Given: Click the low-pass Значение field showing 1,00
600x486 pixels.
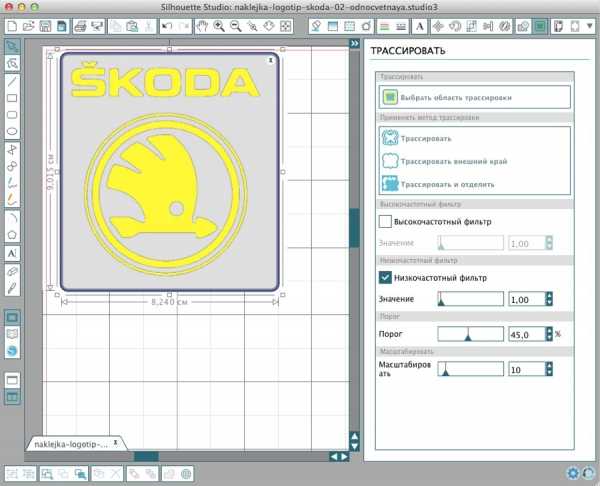Looking at the screenshot, I should pyautogui.click(x=527, y=299).
